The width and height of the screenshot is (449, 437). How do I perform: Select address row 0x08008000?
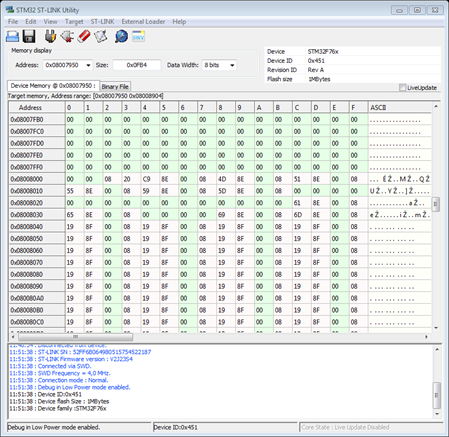pos(37,179)
